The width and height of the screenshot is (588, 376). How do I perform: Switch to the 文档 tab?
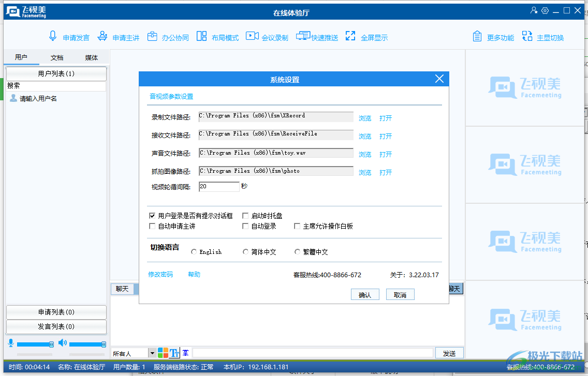[x=57, y=57]
